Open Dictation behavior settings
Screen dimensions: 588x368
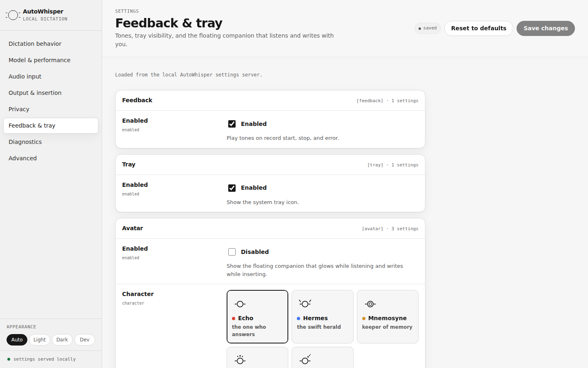point(51,44)
